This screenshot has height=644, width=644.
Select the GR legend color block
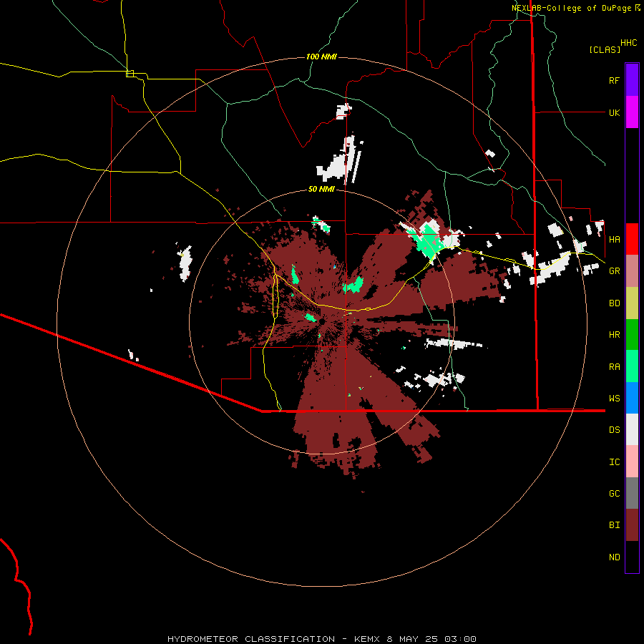click(x=632, y=270)
